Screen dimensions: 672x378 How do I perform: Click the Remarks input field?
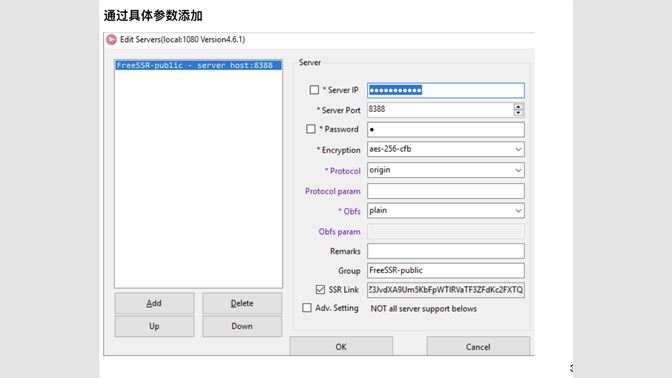[x=446, y=251]
